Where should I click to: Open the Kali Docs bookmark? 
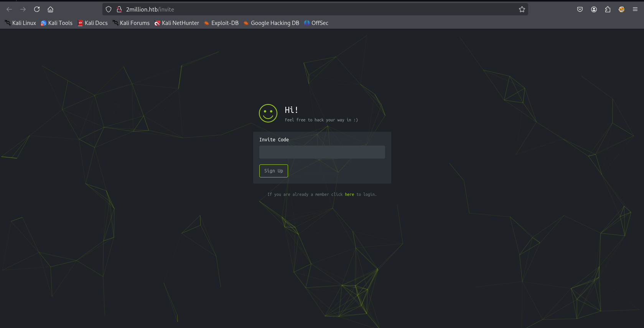[93, 23]
